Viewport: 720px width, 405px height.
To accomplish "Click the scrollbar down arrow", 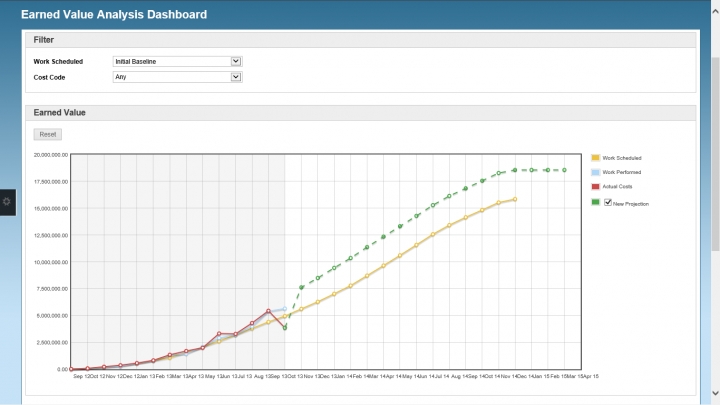I will point(715,393).
